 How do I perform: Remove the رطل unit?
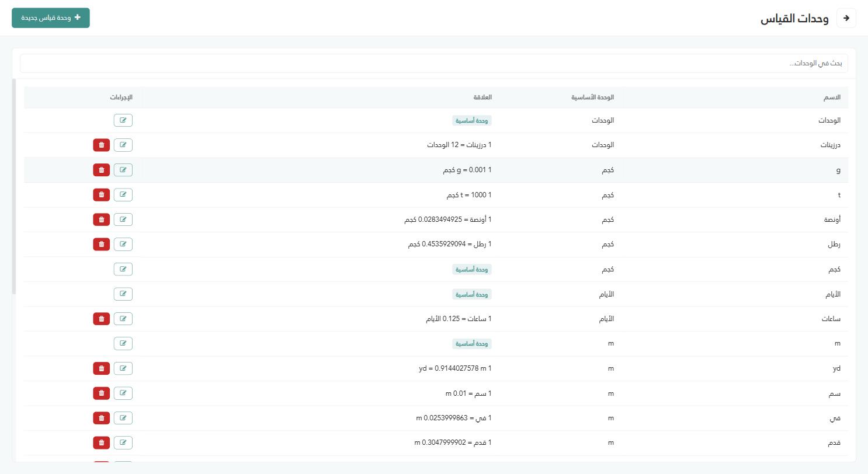tap(102, 244)
